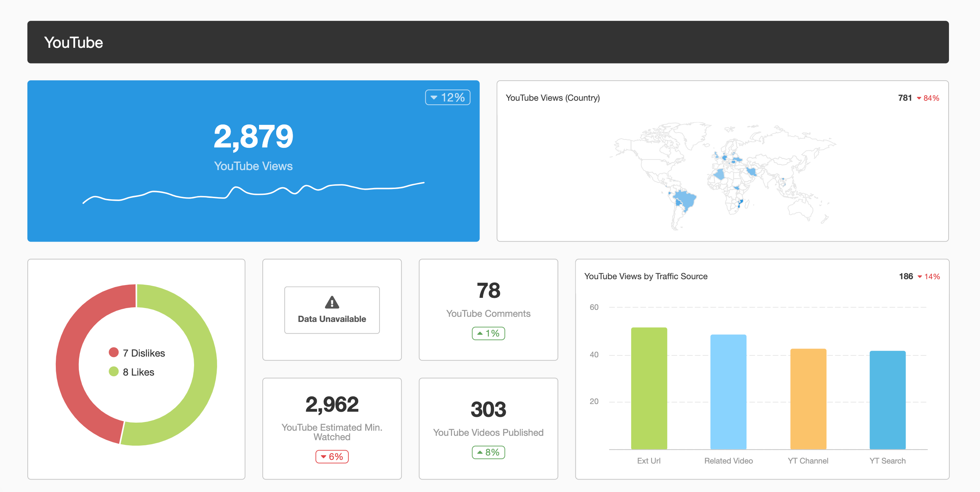
Task: Click the YouTube header title
Action: coord(73,42)
